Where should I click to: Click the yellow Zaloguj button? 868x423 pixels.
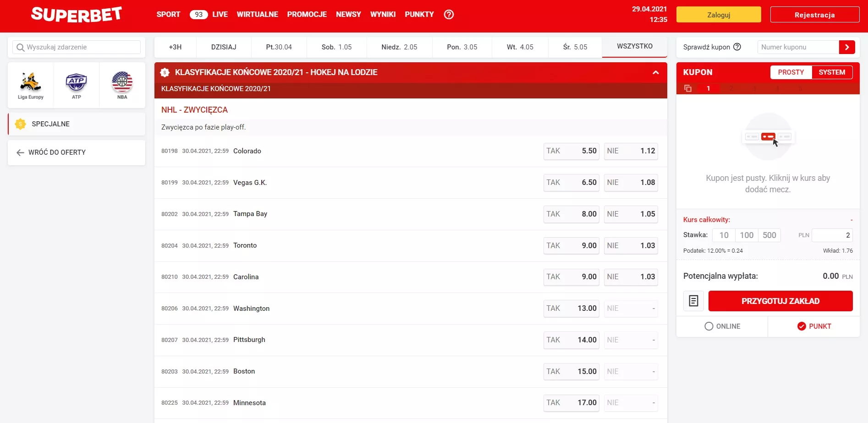click(x=719, y=15)
